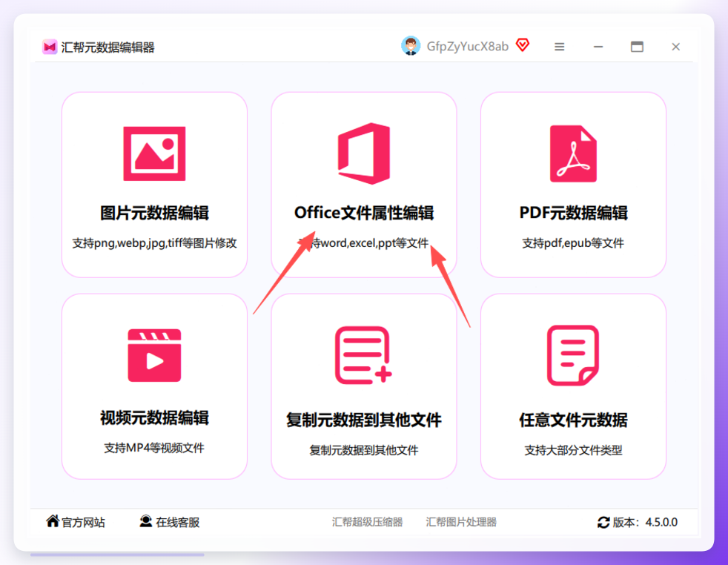Screen dimensions: 728x565
Task: Open the hamburger menu
Action: [x=560, y=47]
